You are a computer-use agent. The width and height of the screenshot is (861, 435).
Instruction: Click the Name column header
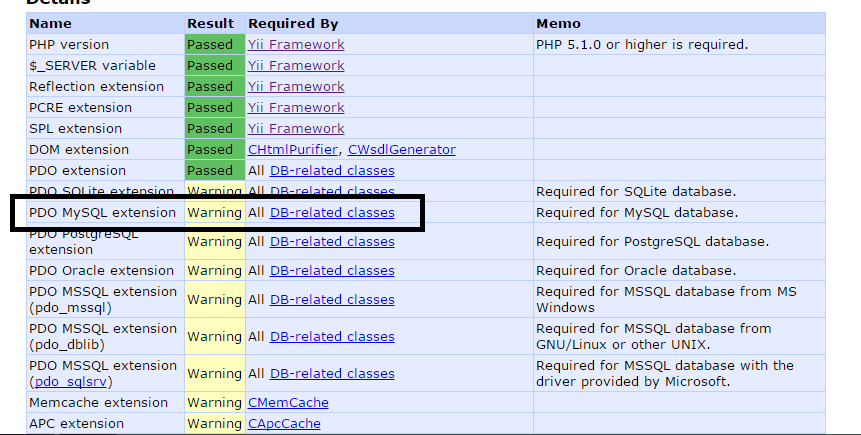pos(105,24)
